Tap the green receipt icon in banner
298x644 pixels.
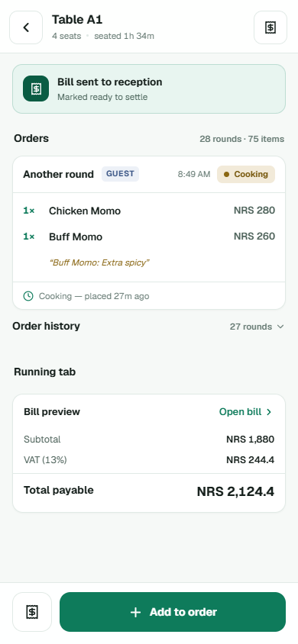point(36,89)
